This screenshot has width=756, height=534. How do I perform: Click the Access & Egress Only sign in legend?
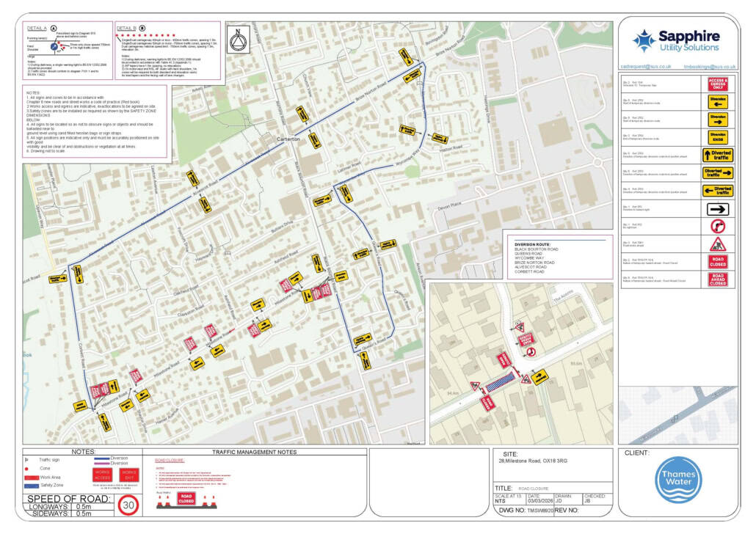coord(717,84)
